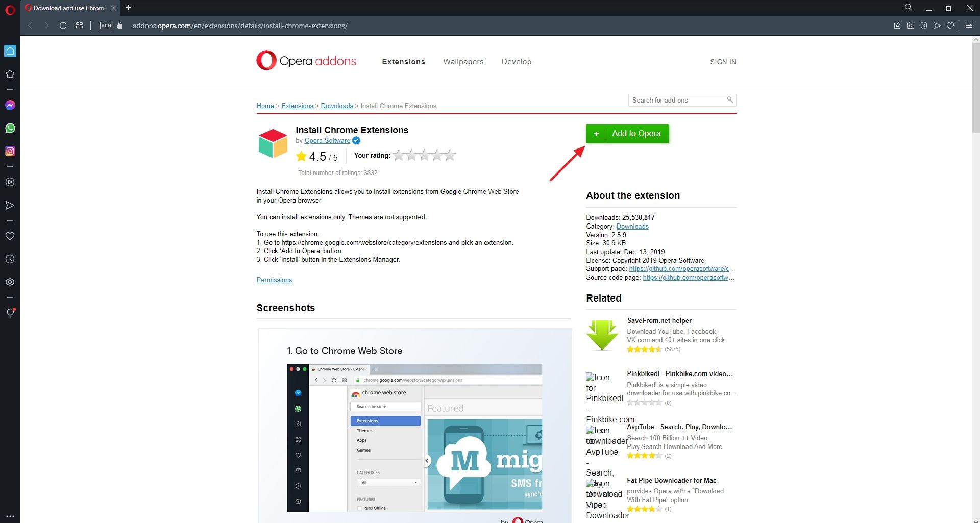980x523 pixels.
Task: Toggle the VPN badge in address bar
Action: tap(106, 26)
